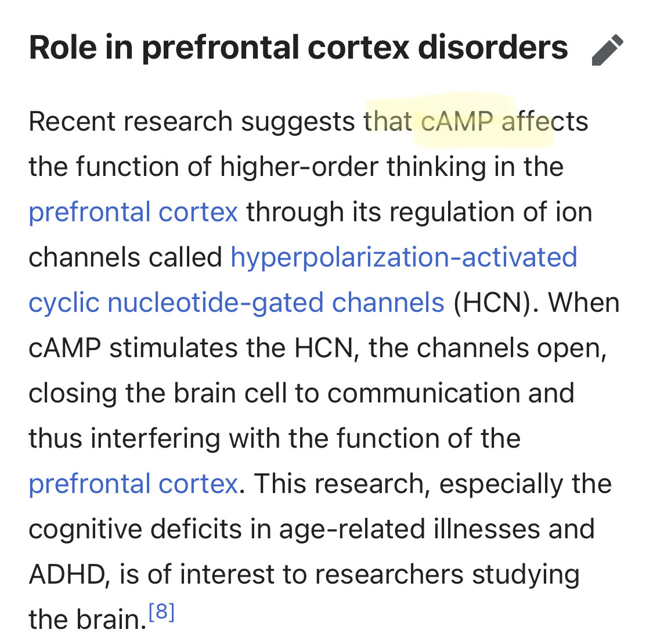Tap the '(HCN)' abbreviation in parentheses

(492, 303)
